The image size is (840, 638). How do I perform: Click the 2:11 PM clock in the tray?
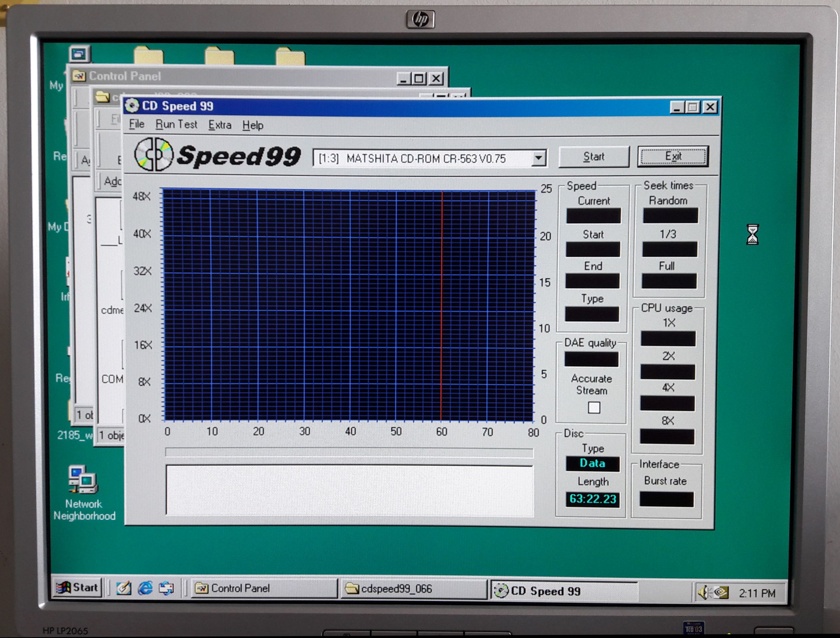757,593
